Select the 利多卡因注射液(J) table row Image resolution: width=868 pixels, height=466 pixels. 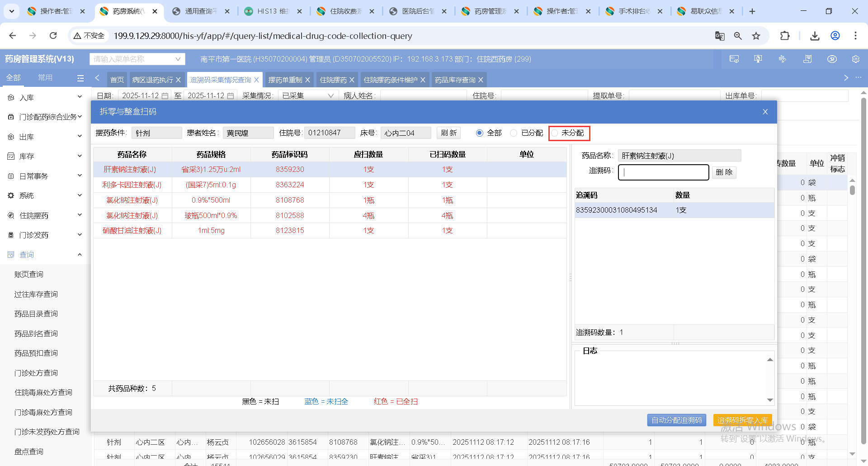point(330,185)
